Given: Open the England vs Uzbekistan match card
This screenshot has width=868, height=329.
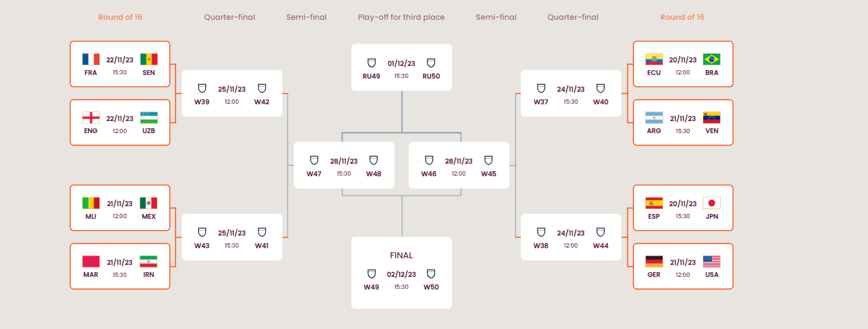Looking at the screenshot, I should (120, 122).
